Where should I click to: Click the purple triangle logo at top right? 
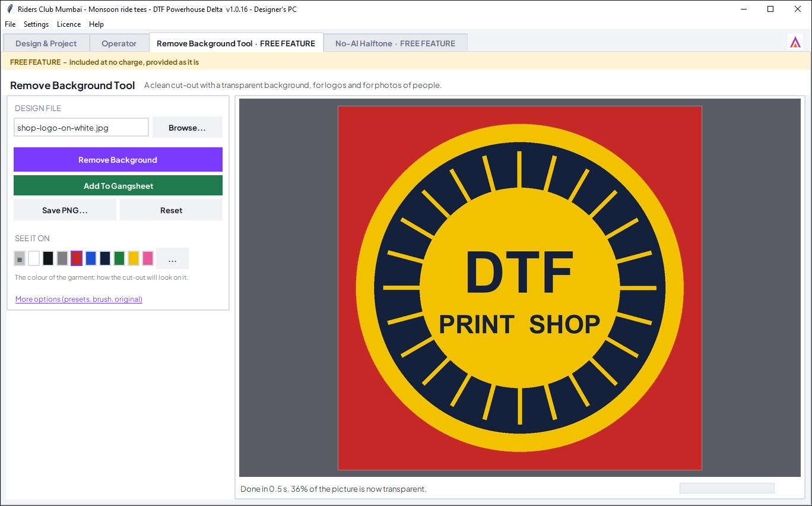[795, 42]
